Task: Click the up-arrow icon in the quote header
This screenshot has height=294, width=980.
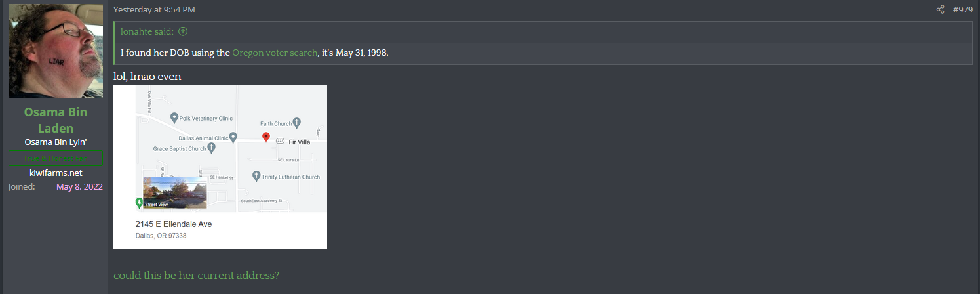Action: pyautogui.click(x=183, y=31)
